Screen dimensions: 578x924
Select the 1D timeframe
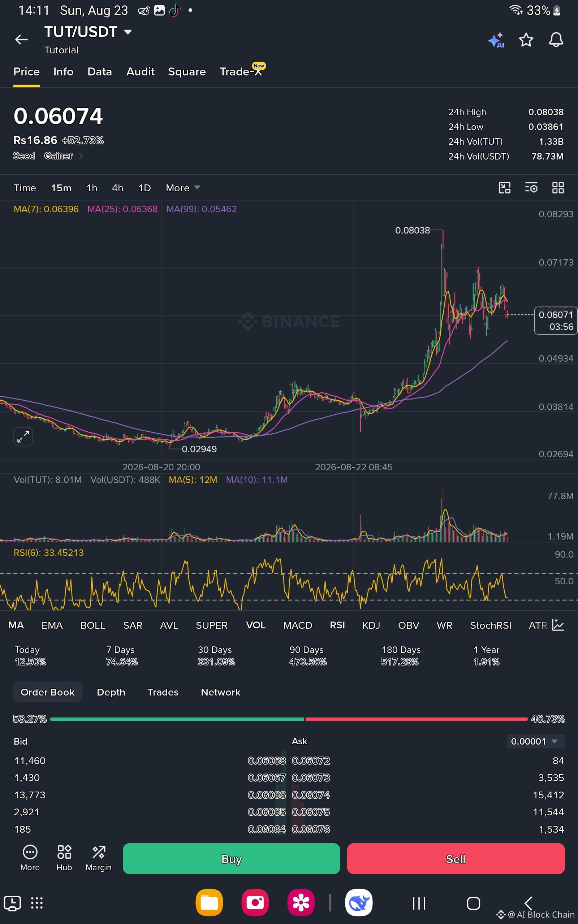tap(144, 188)
